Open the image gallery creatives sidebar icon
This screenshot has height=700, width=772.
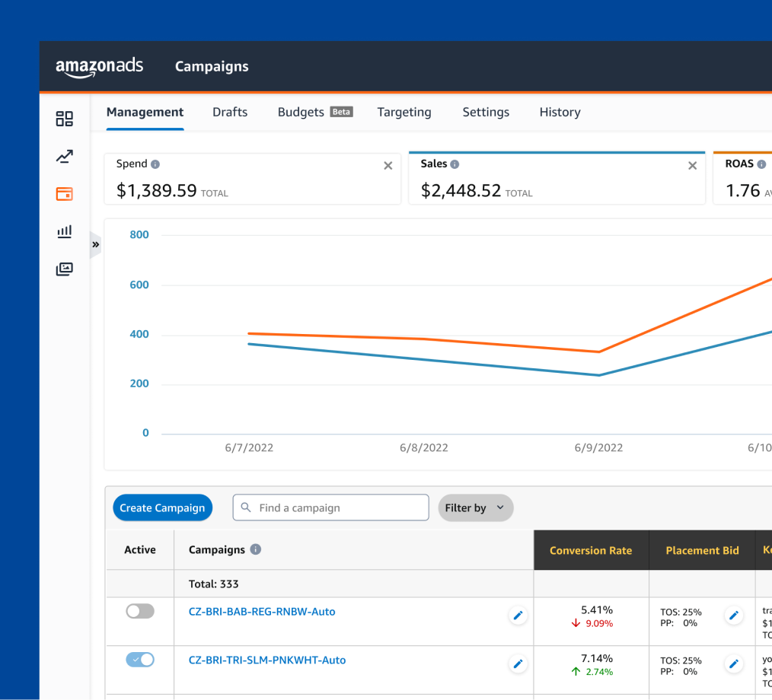click(x=65, y=269)
